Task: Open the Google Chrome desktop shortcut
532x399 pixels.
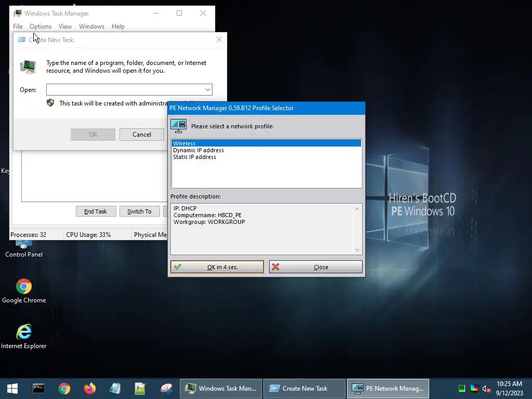Action: [x=24, y=291]
